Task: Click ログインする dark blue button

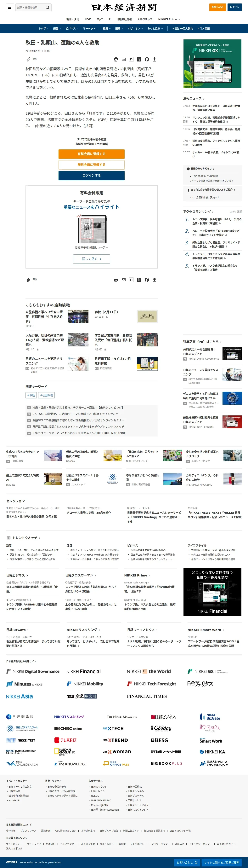Action: (92, 176)
